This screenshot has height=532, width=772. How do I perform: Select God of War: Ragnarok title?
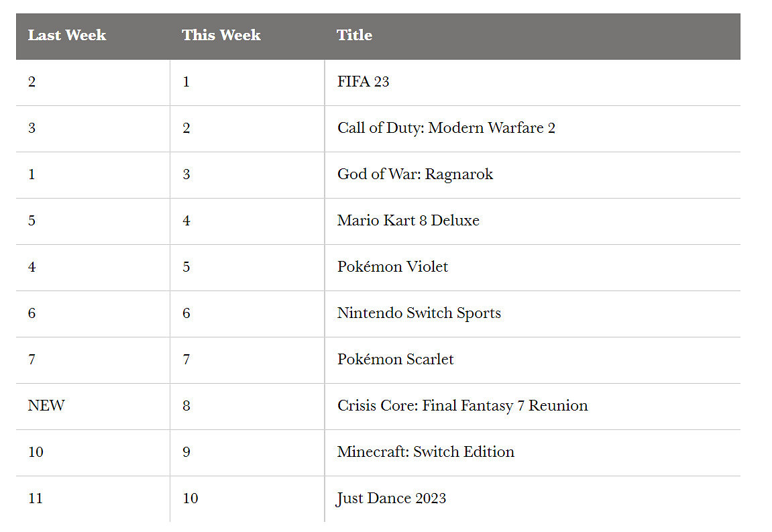tap(415, 174)
